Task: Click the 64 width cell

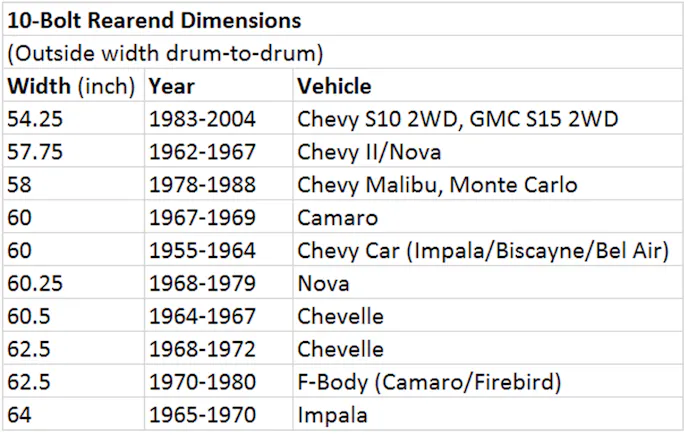Action: point(18,415)
